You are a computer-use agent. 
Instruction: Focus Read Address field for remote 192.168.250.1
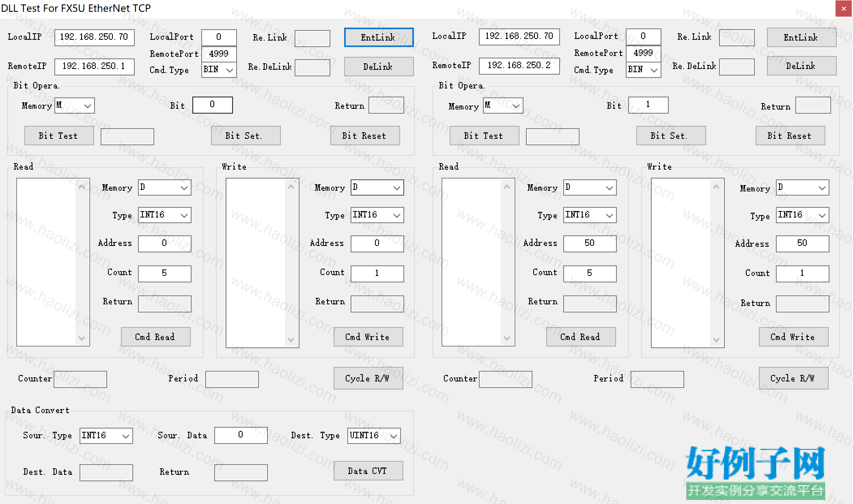click(x=164, y=243)
